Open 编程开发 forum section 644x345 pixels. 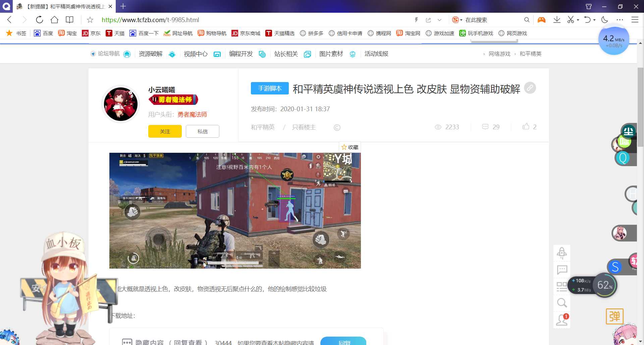[x=241, y=54]
